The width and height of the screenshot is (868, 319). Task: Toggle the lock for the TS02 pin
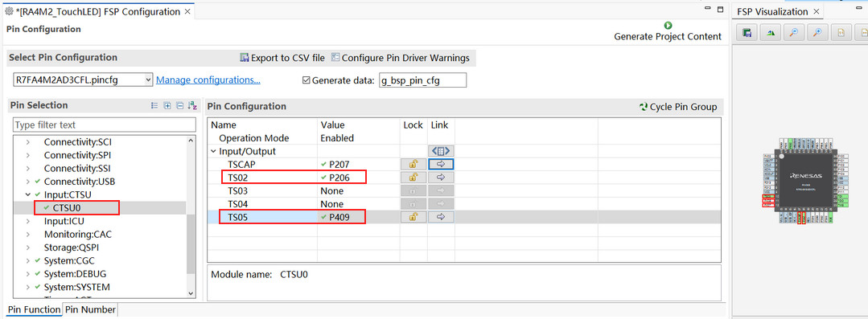(413, 178)
